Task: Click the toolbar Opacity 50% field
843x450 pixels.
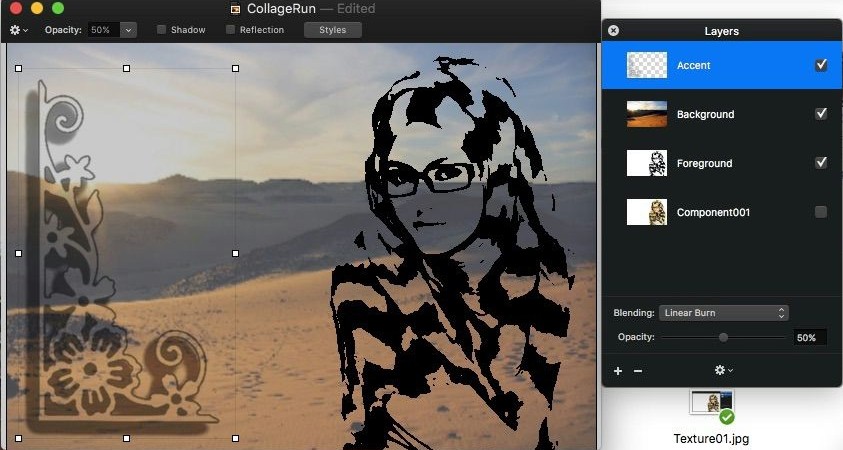Action: coord(104,30)
